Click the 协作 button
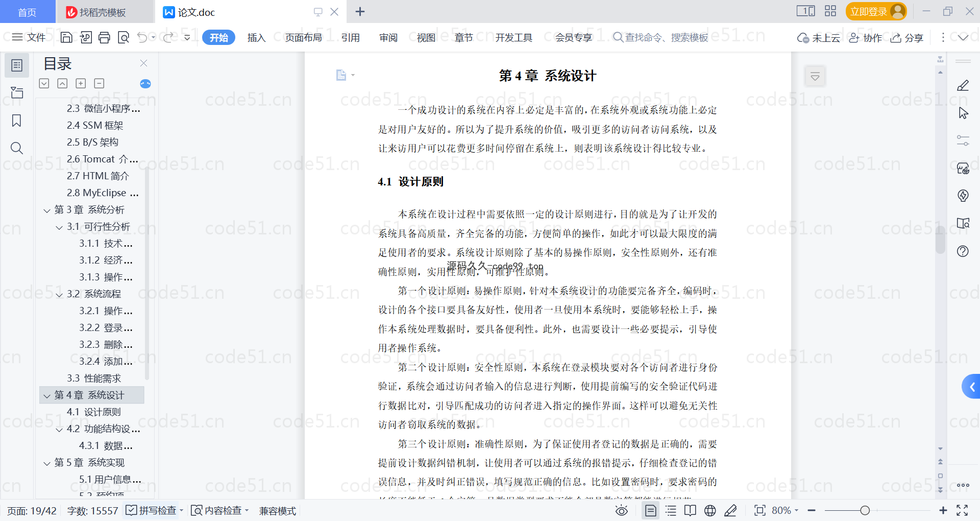 (x=866, y=38)
